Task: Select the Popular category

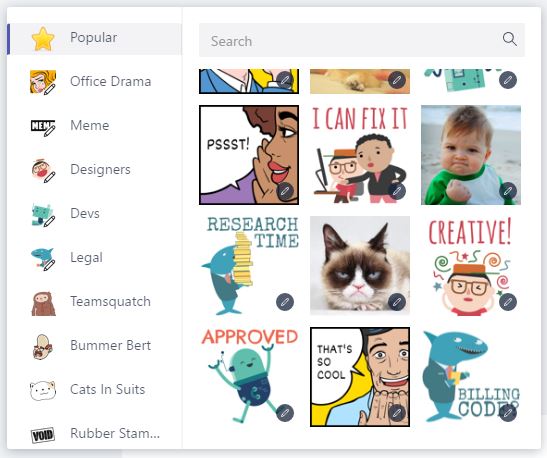Action: (x=94, y=38)
